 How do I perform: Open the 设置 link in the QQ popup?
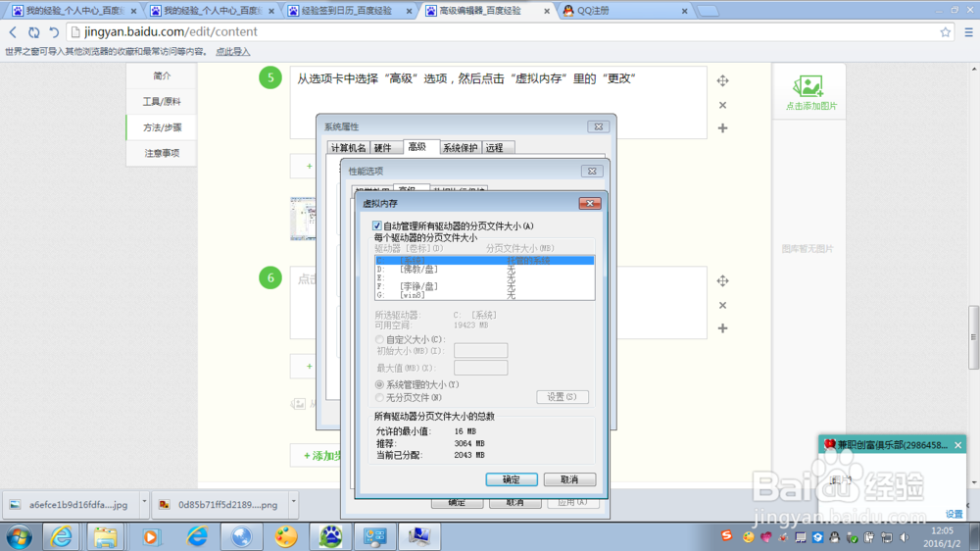point(954,514)
